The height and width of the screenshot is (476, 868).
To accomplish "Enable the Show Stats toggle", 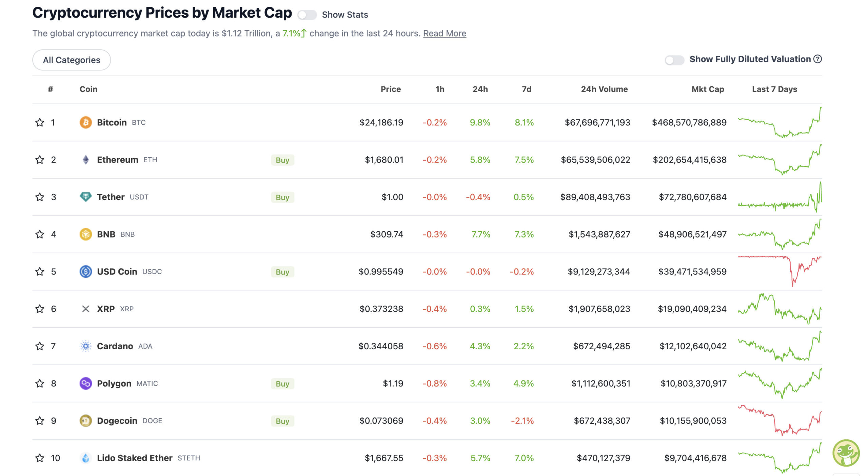I will pos(307,15).
